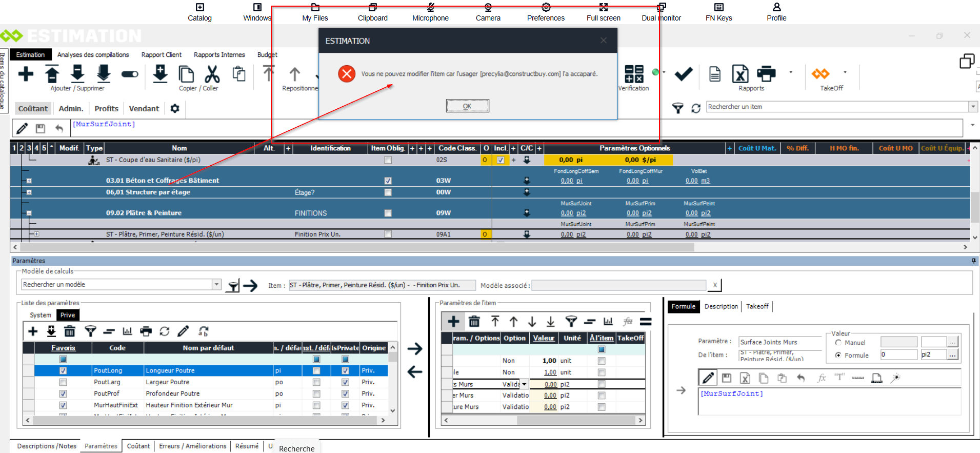Toggle checkbox for 03.01 Béton et Coffrages row

tap(388, 181)
